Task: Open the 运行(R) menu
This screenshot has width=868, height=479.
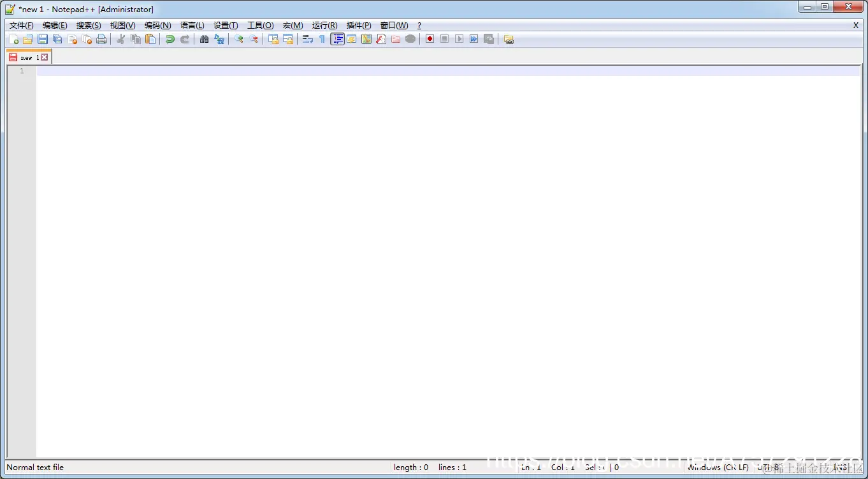Action: 324,26
